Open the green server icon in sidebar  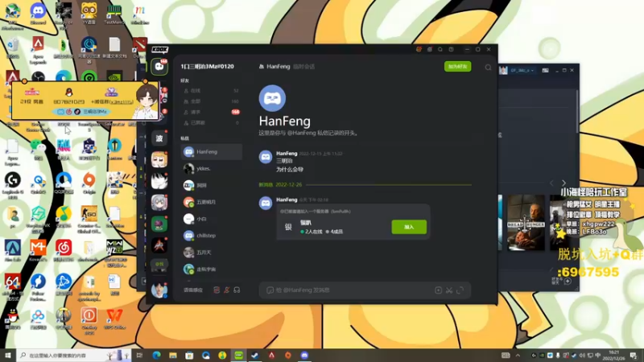coord(159,224)
